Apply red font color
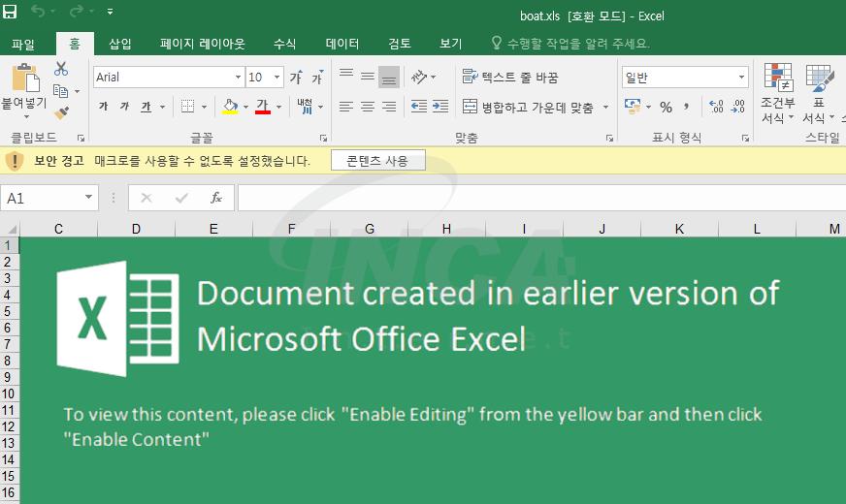Screen dimensions: 846x504 coord(263,107)
